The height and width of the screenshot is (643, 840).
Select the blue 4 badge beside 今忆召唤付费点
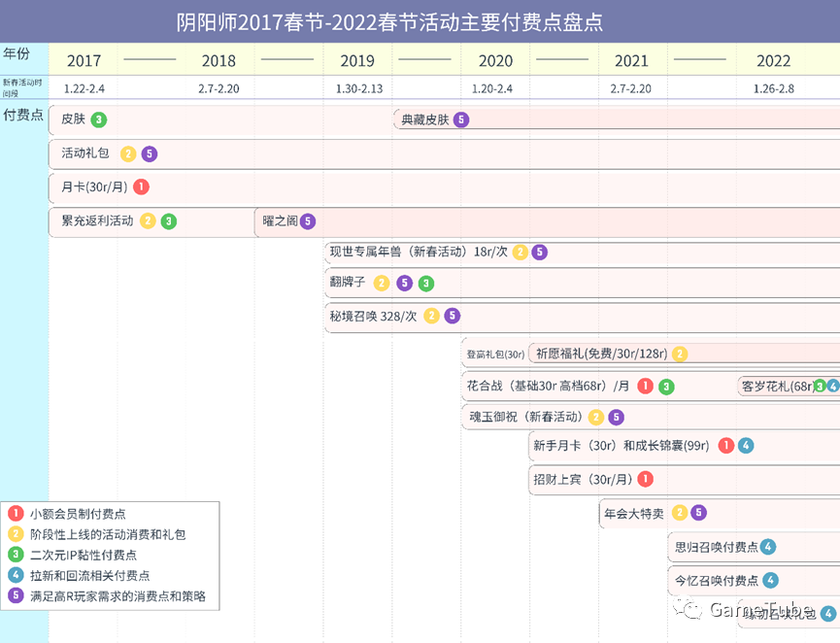tap(770, 580)
